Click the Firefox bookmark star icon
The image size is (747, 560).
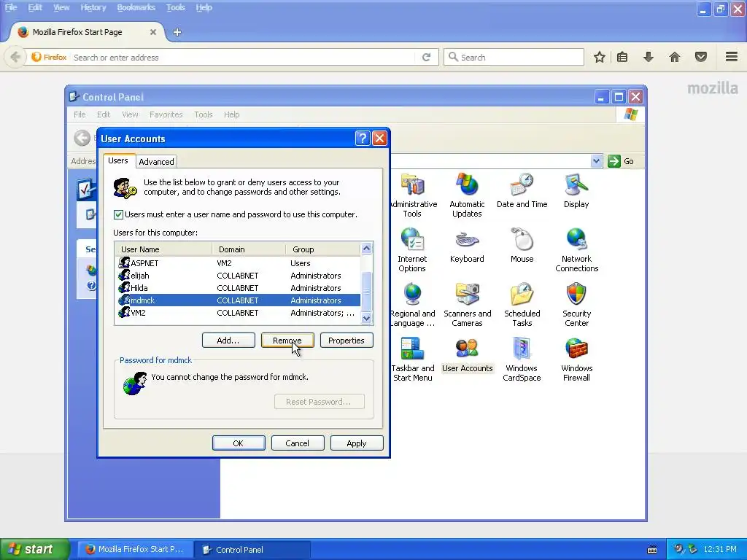pos(600,57)
